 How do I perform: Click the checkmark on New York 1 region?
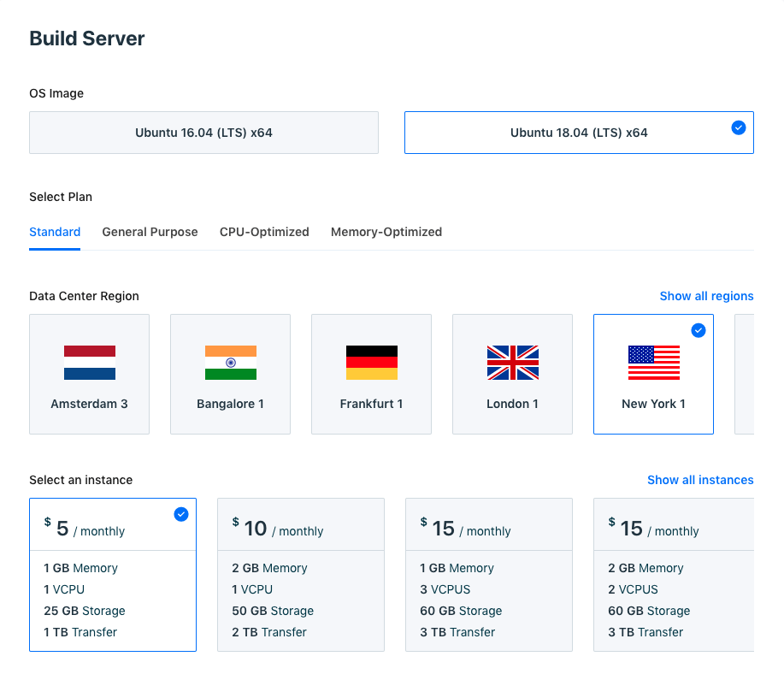(x=699, y=330)
